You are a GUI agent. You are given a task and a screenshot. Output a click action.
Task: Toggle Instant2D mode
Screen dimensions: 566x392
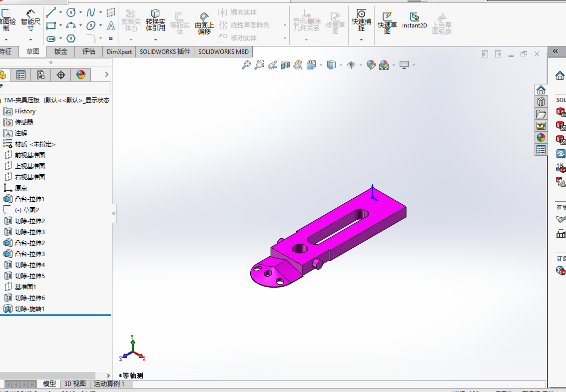coord(415,20)
